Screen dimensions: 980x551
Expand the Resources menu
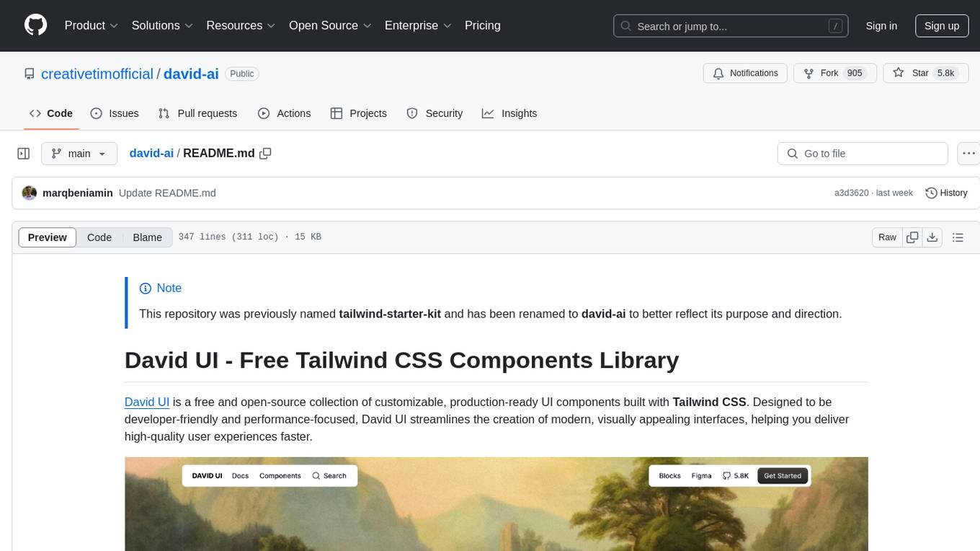(241, 25)
